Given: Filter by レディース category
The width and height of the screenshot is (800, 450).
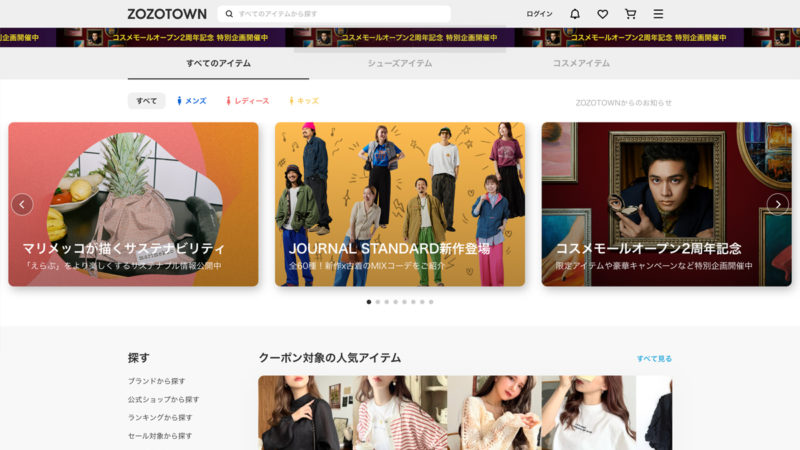Looking at the screenshot, I should 248,101.
